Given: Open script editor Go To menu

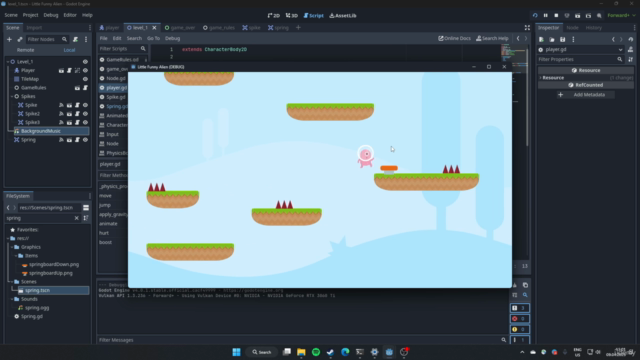Looking at the screenshot, I should pyautogui.click(x=153, y=38).
